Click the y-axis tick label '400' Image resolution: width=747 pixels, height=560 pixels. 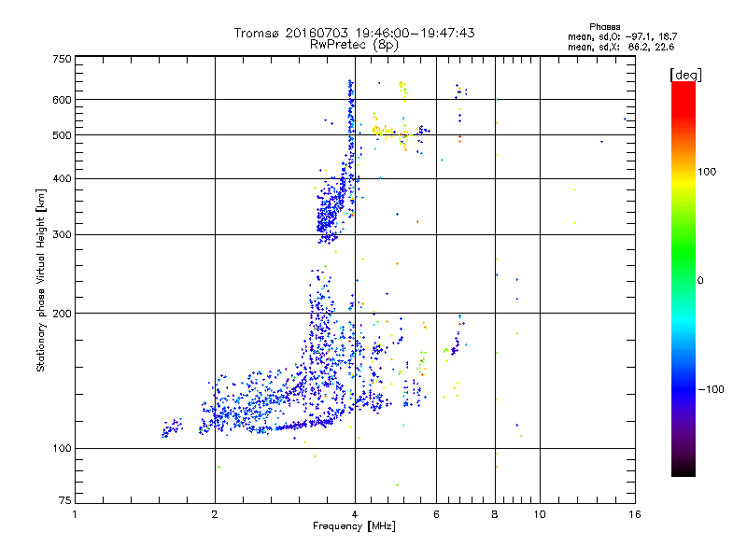[62, 179]
